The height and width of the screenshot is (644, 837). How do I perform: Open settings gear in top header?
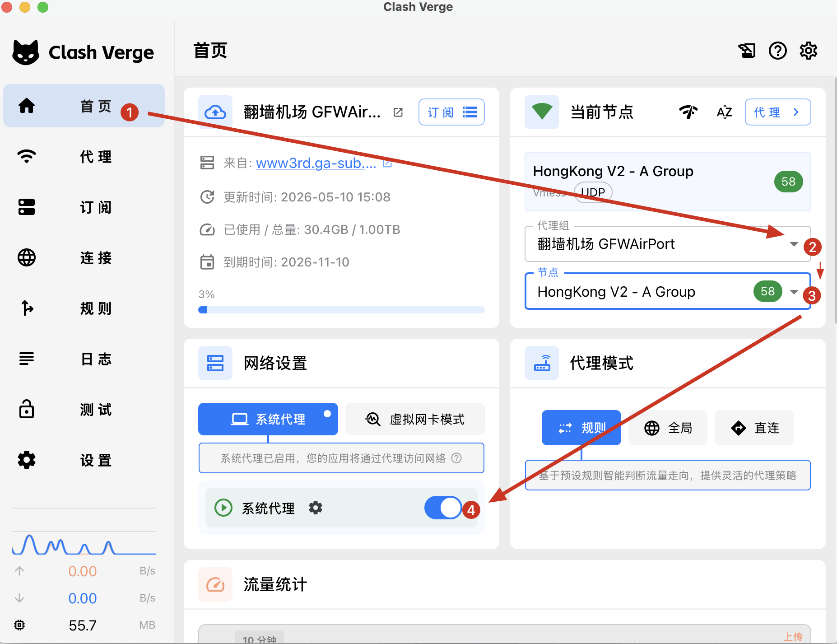(x=808, y=51)
